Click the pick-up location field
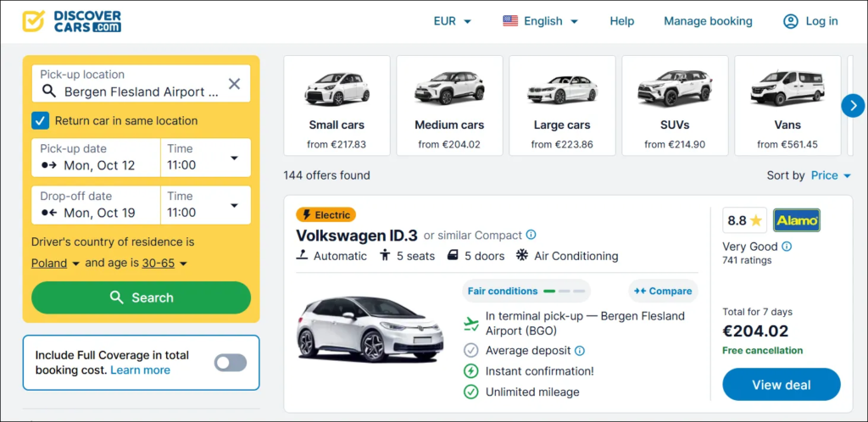This screenshot has width=868, height=422. pyautogui.click(x=142, y=84)
